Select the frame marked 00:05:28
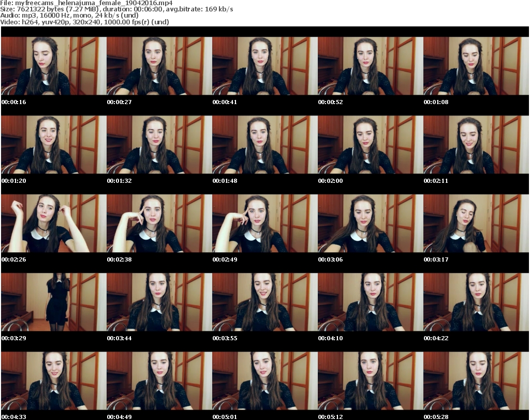Image resolution: width=530 pixels, height=420 pixels. point(476,381)
